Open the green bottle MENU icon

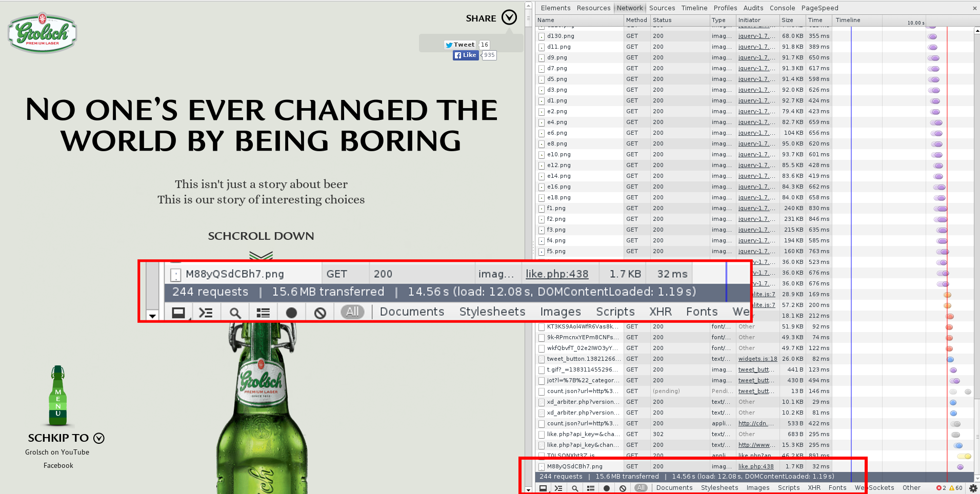(x=58, y=396)
